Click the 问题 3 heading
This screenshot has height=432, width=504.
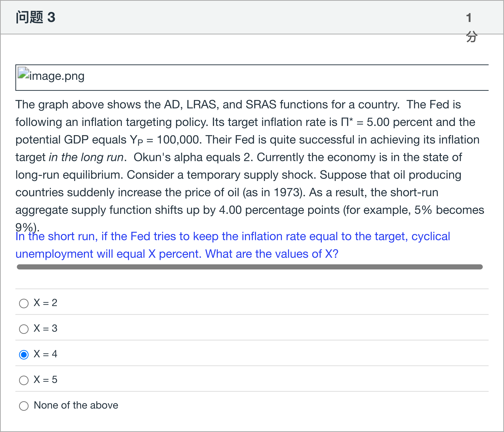pos(36,17)
